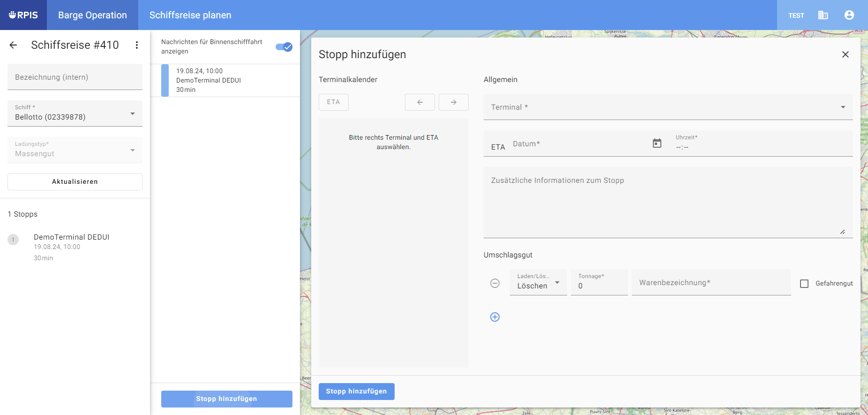Open the organization building icon in header
This screenshot has height=415, width=868.
coord(823,15)
